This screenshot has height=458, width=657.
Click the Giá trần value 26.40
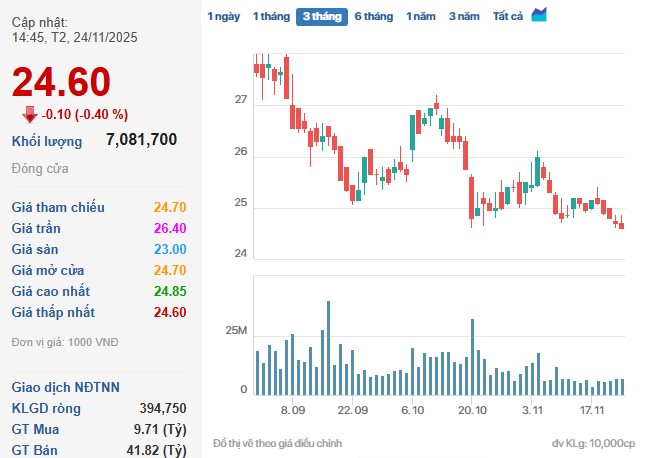pyautogui.click(x=169, y=228)
